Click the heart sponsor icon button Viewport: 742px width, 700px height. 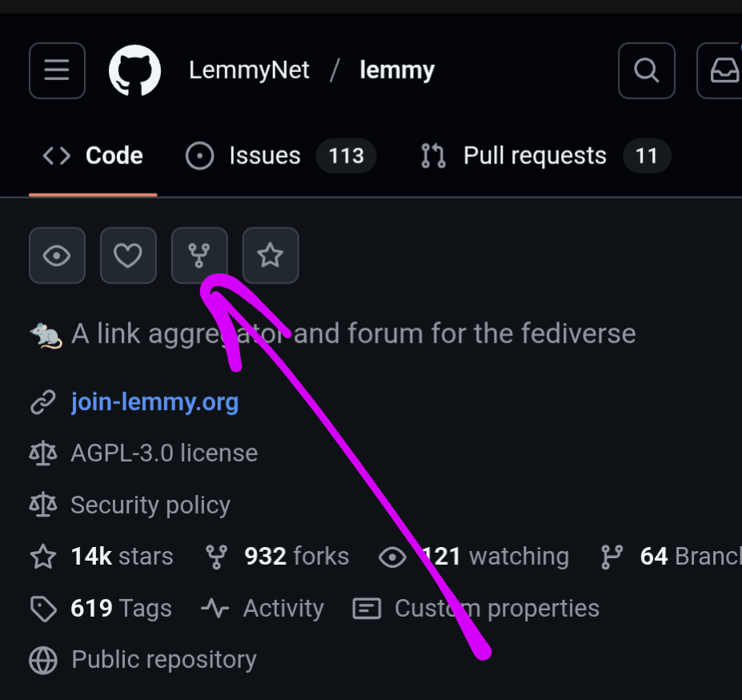pyautogui.click(x=128, y=255)
